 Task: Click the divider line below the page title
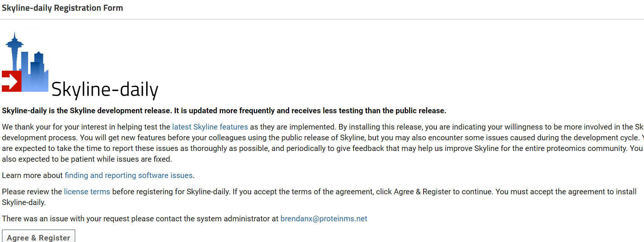(322, 19)
